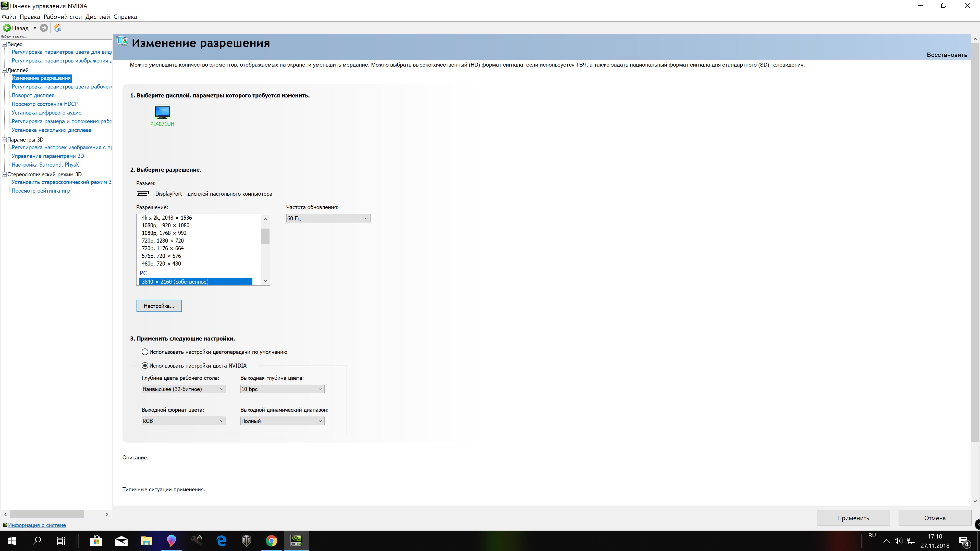Viewport: 980px width, 551px height.
Task: Click the Настройка... button
Action: tap(159, 306)
